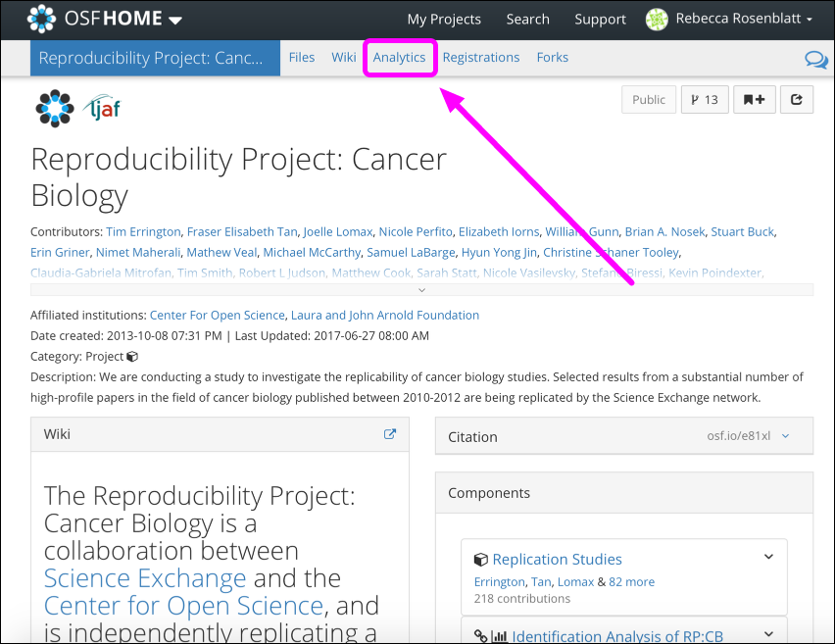This screenshot has height=644, width=835.
Task: Open the comments chat bubble icon
Action: (815, 59)
